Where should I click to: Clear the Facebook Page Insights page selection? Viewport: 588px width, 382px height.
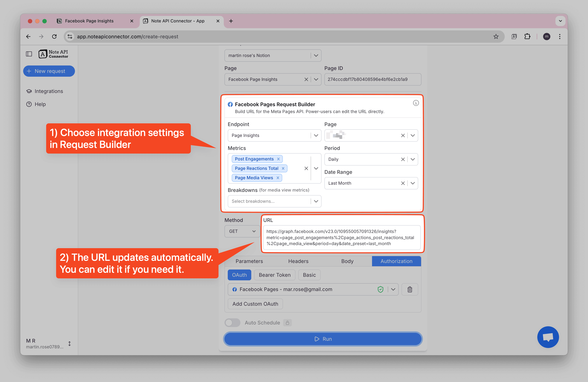tap(306, 79)
